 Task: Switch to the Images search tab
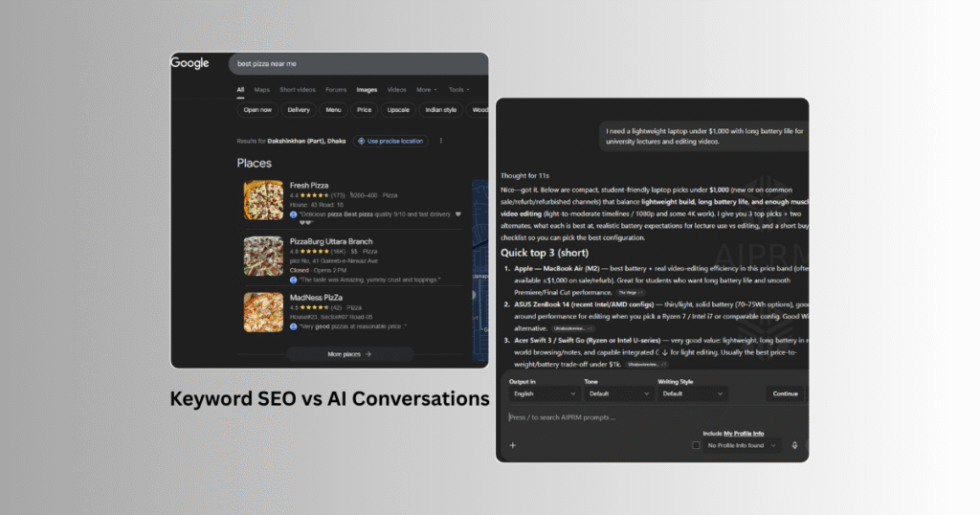(x=367, y=90)
